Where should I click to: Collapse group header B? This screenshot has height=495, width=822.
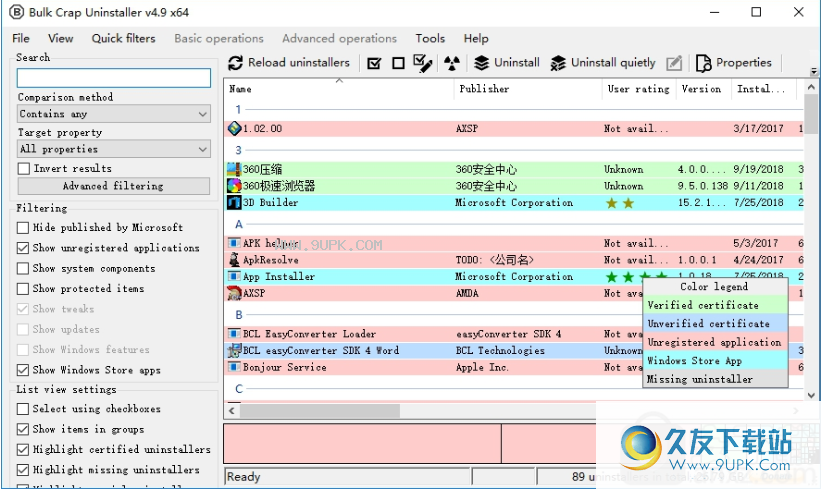coord(239,315)
